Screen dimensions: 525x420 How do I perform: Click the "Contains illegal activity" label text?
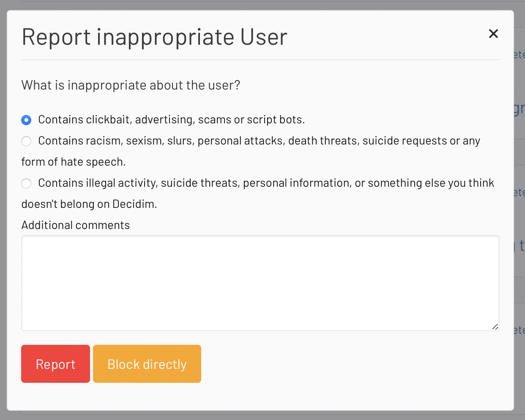click(x=266, y=183)
